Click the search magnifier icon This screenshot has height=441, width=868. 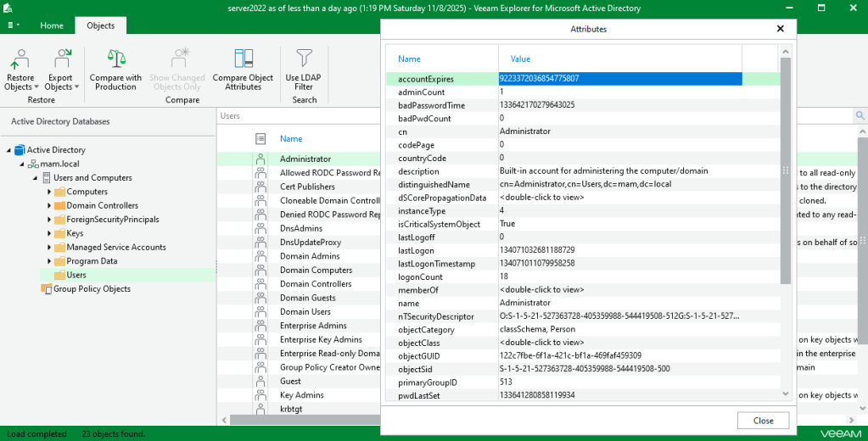860,116
